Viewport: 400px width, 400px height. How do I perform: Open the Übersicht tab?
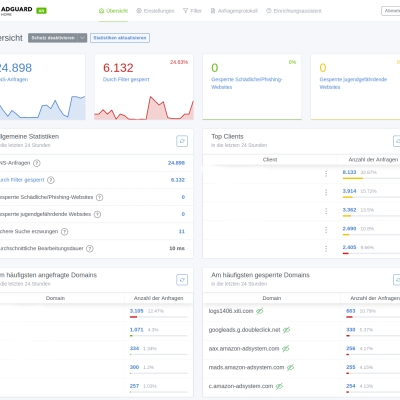113,11
